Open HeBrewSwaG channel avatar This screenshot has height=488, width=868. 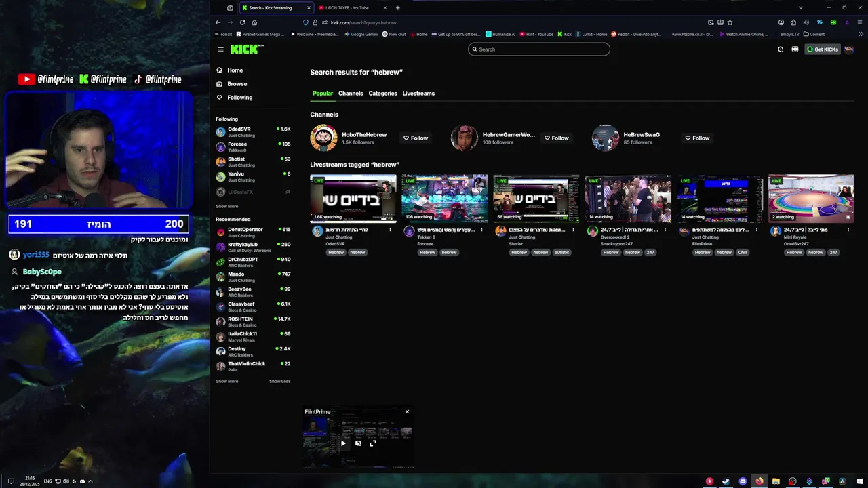click(x=605, y=138)
